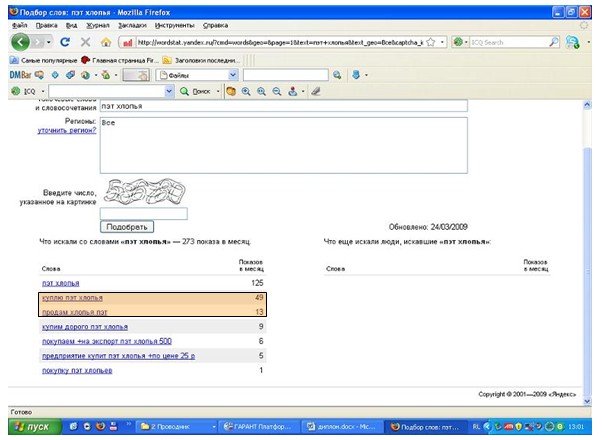Viewport: 602px width, 440px height.
Task: Click the Firefox icon in quick launch
Action: click(x=100, y=427)
